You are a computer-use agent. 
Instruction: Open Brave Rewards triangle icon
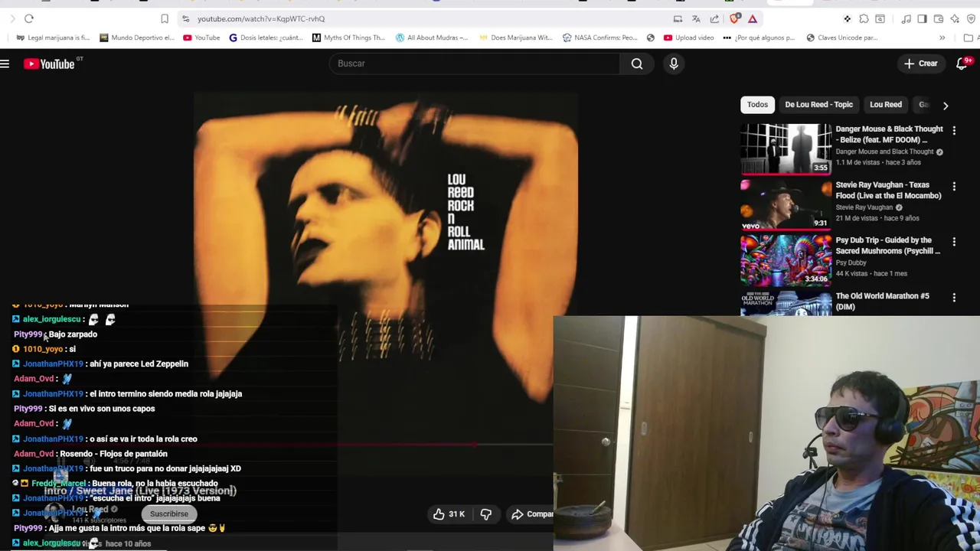[x=753, y=18]
